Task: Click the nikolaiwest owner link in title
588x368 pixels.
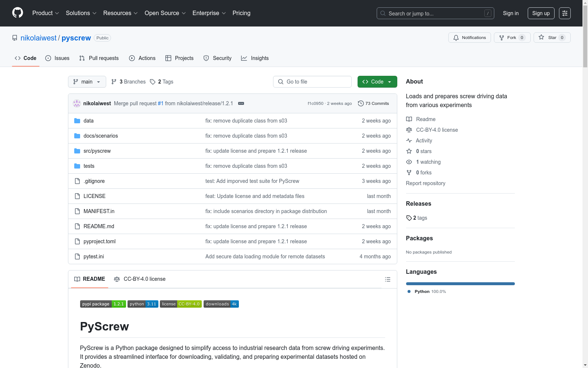Action: pos(39,38)
